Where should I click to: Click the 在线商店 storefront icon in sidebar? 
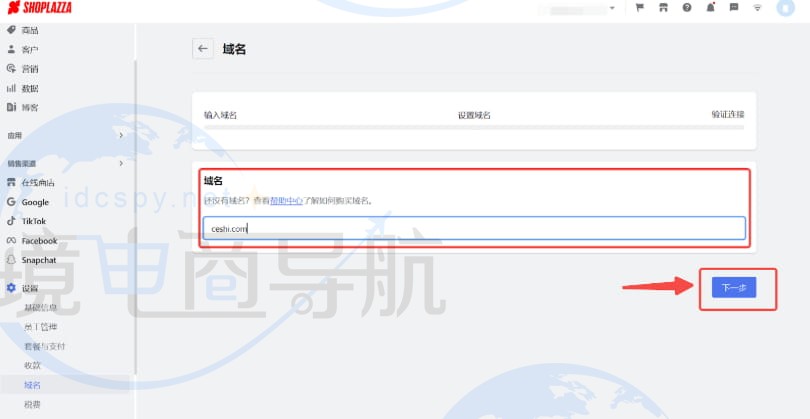tap(11, 182)
